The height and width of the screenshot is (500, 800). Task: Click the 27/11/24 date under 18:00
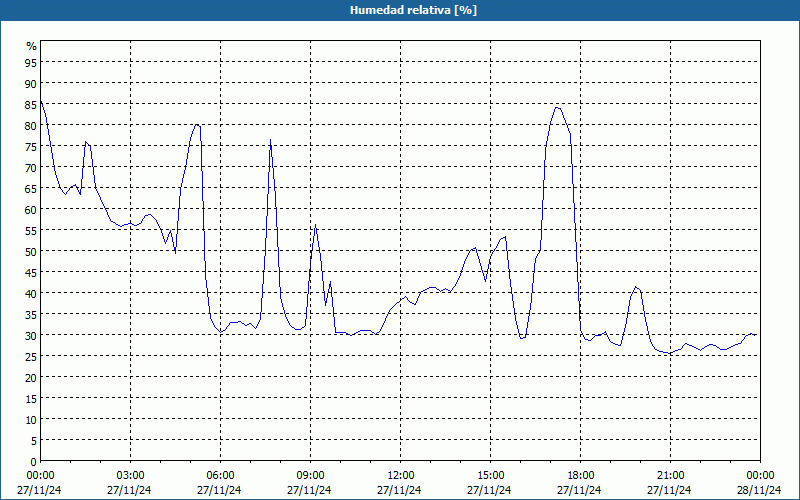pyautogui.click(x=579, y=490)
